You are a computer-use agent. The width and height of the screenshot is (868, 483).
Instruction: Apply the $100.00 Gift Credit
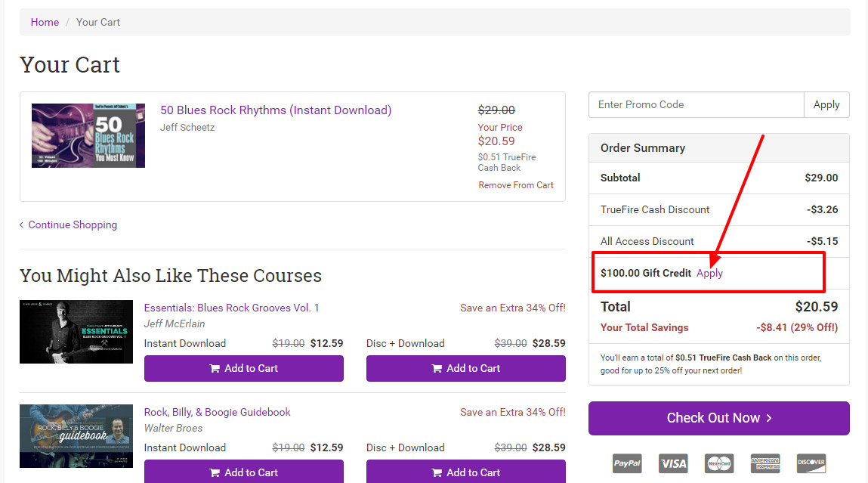click(x=709, y=274)
